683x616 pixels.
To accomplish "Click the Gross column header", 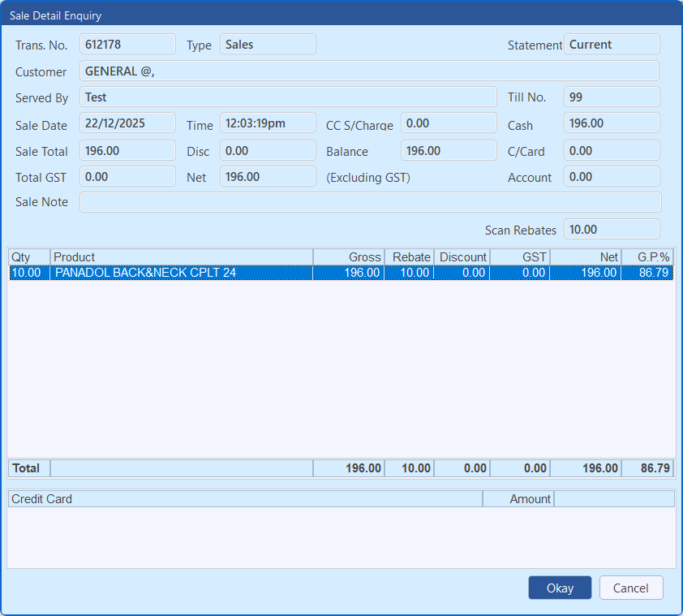I will (x=349, y=257).
